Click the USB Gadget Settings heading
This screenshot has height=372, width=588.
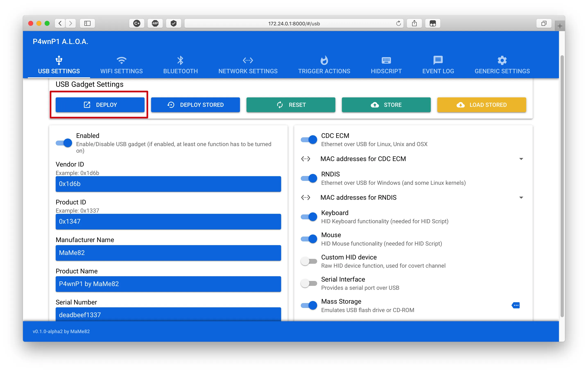(x=89, y=84)
